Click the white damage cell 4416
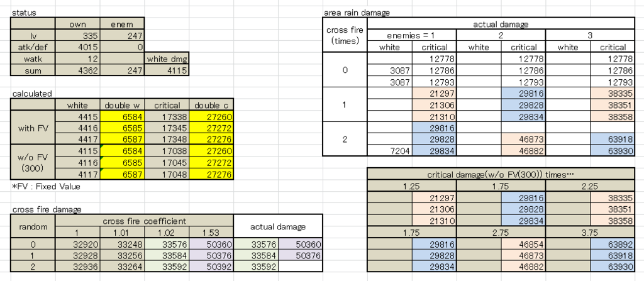The image size is (644, 281). [x=77, y=128]
